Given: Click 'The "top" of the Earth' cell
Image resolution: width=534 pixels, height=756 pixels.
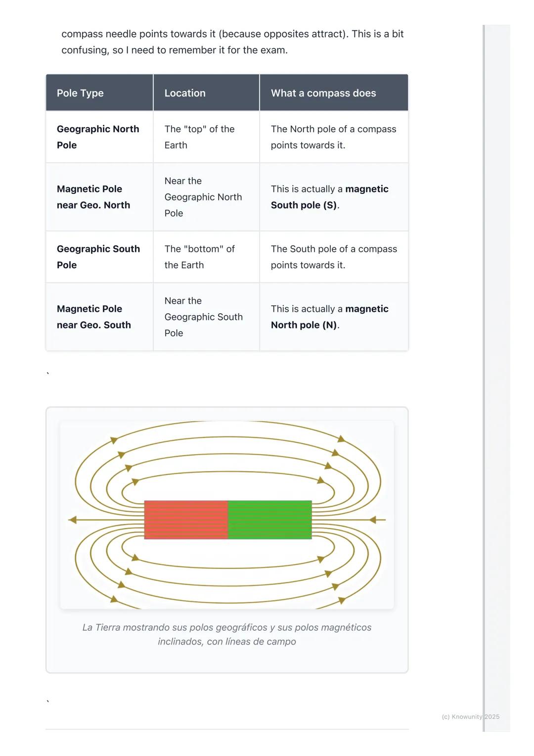Looking at the screenshot, I should 199,137.
